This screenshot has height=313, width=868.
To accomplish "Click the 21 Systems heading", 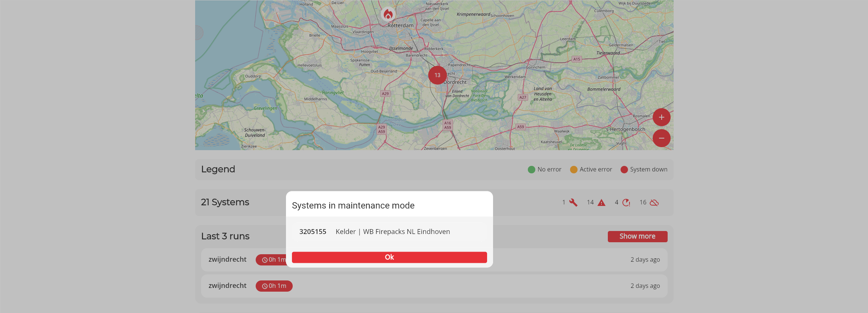I will pyautogui.click(x=225, y=202).
